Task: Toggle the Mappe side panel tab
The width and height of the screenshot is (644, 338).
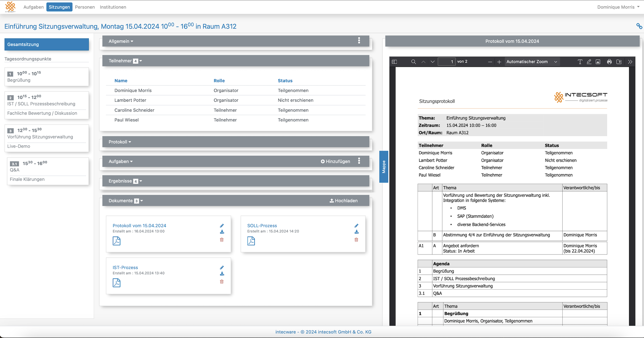Action: (384, 167)
